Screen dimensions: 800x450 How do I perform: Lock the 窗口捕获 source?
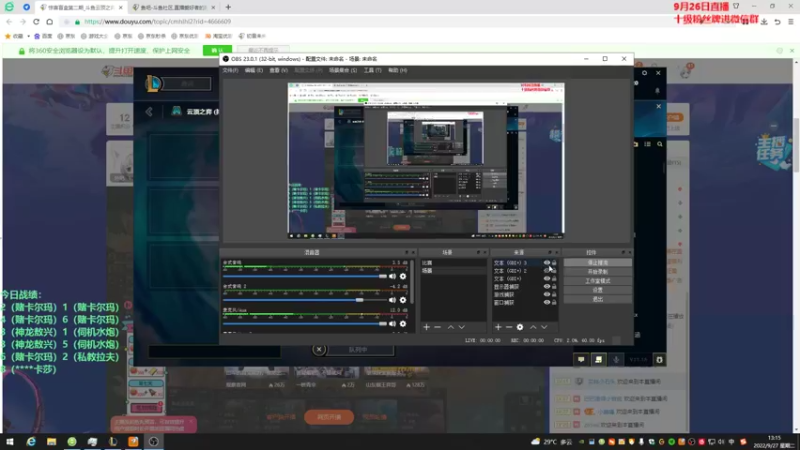click(554, 303)
